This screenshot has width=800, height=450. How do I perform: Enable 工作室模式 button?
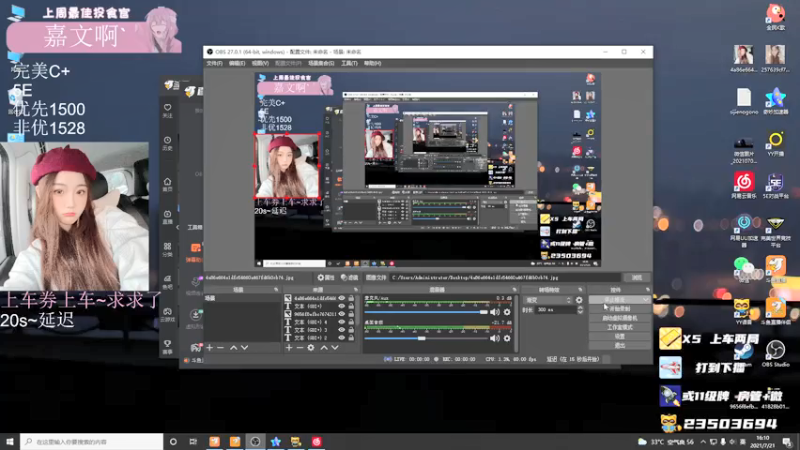[x=619, y=327]
